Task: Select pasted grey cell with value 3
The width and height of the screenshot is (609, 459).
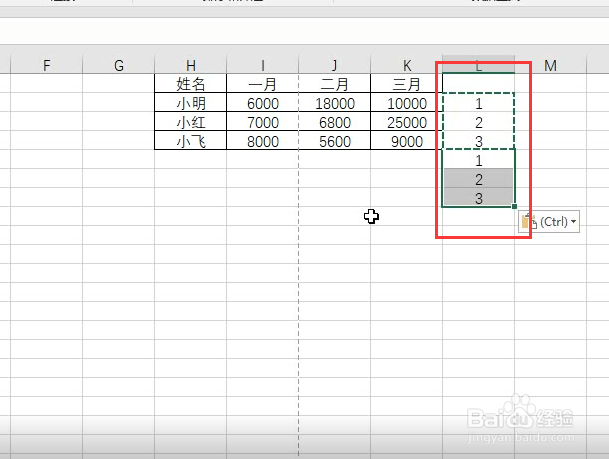Action: point(478,197)
